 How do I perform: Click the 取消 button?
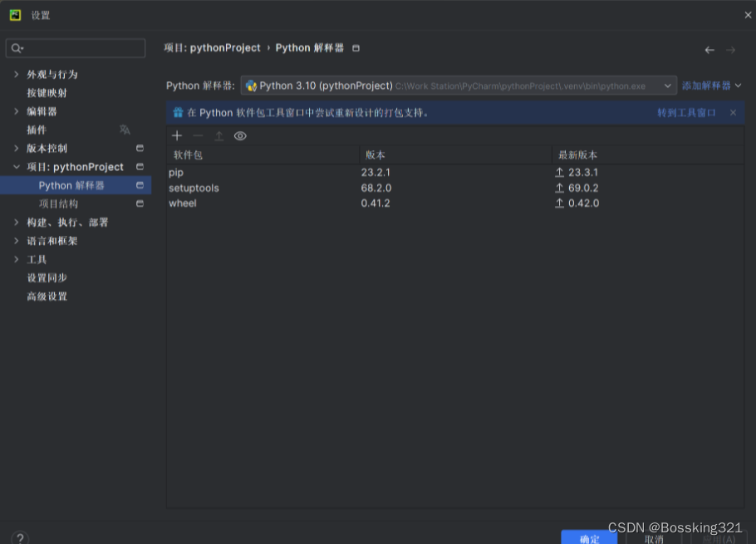pyautogui.click(x=654, y=539)
